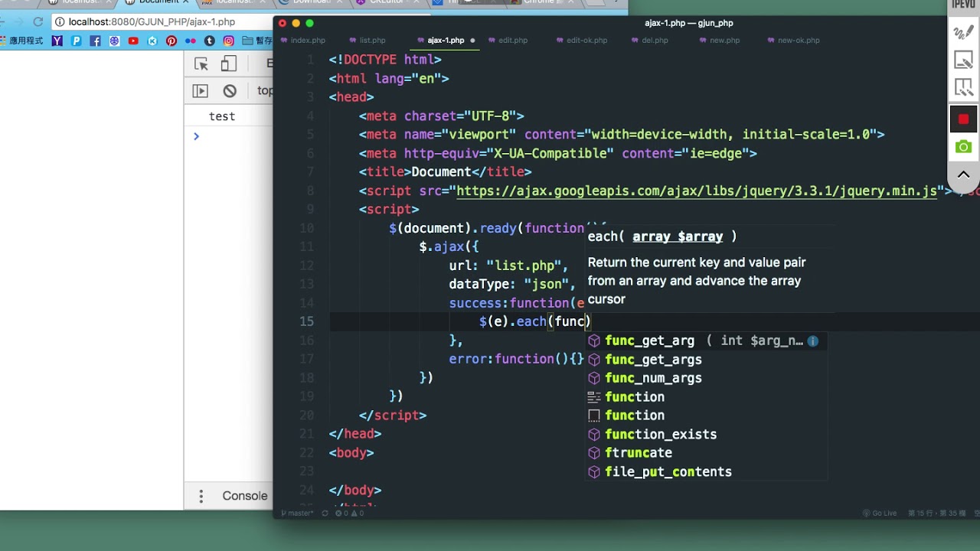This screenshot has height=551, width=980.
Task: Click the git sync icon in status bar
Action: [325, 514]
